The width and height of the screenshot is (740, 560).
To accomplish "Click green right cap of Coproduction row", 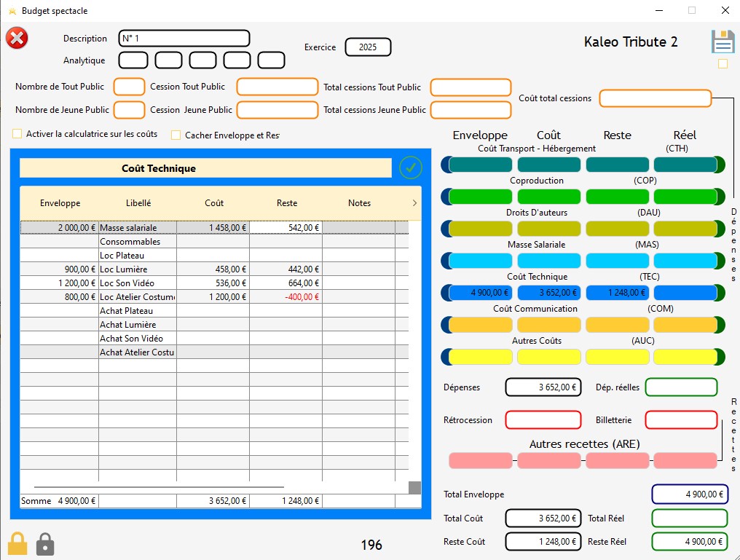I will tap(720, 197).
